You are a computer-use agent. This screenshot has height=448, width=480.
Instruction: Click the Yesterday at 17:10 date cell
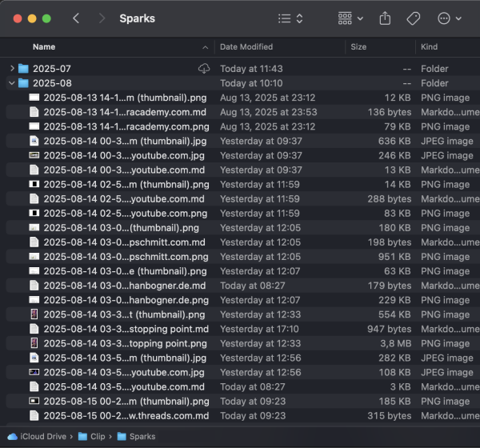[x=259, y=329]
